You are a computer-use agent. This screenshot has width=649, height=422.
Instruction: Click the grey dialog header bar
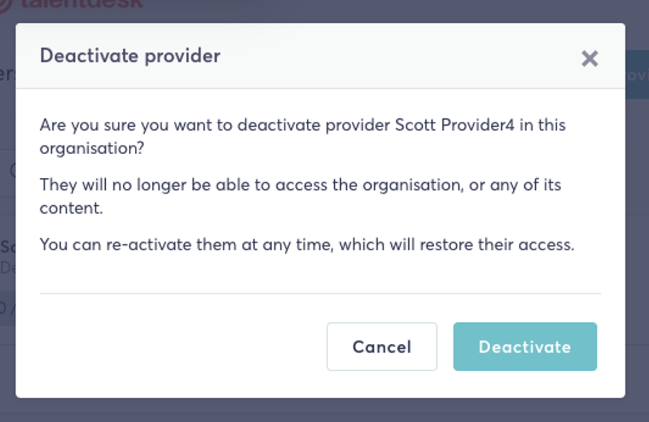[x=320, y=56]
